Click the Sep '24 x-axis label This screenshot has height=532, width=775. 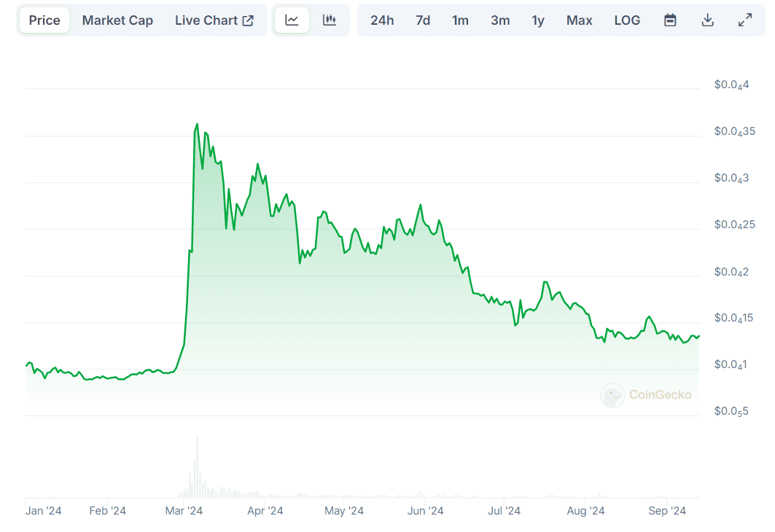click(667, 511)
